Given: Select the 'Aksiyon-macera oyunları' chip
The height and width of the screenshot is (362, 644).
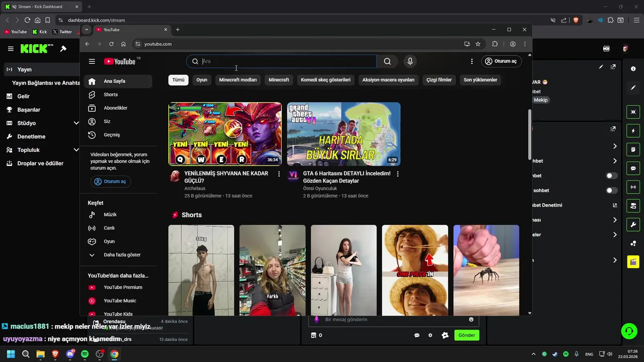Looking at the screenshot, I should coord(388,80).
